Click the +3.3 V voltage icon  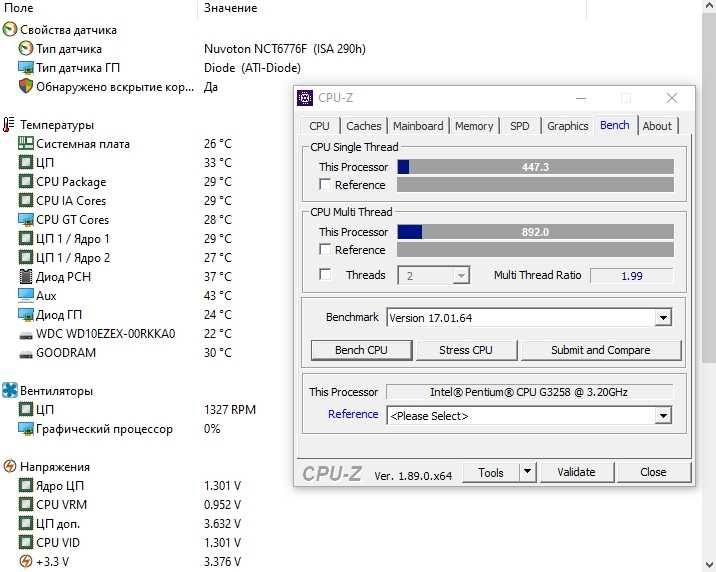[x=26, y=562]
